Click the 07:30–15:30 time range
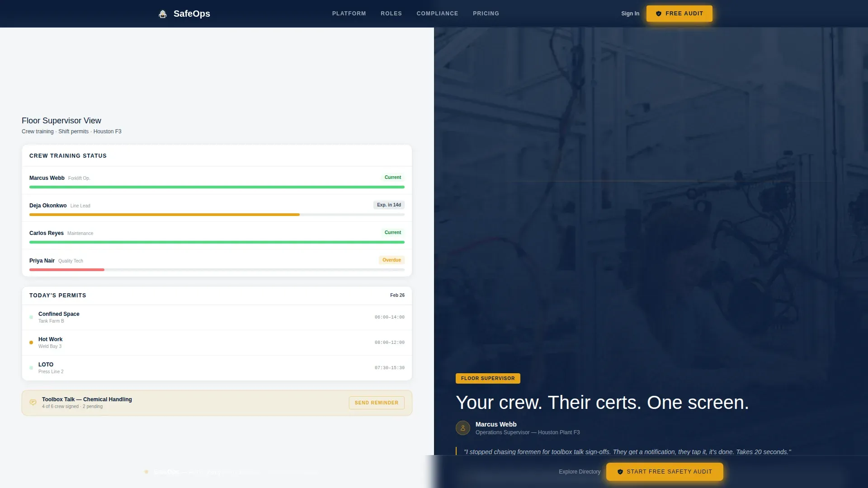 [x=390, y=368]
